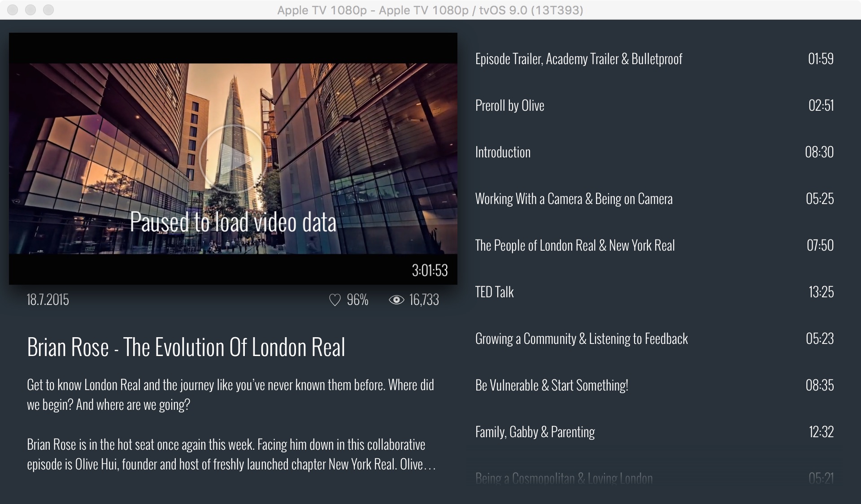
Task: Go to Be Vulnerable & Start Something! chapter
Action: click(x=654, y=385)
